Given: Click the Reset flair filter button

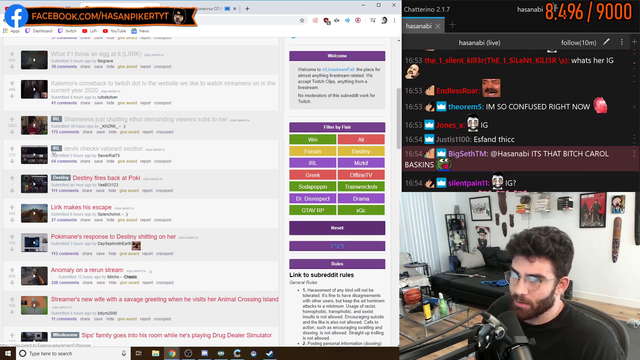Looking at the screenshot, I should point(337,228).
